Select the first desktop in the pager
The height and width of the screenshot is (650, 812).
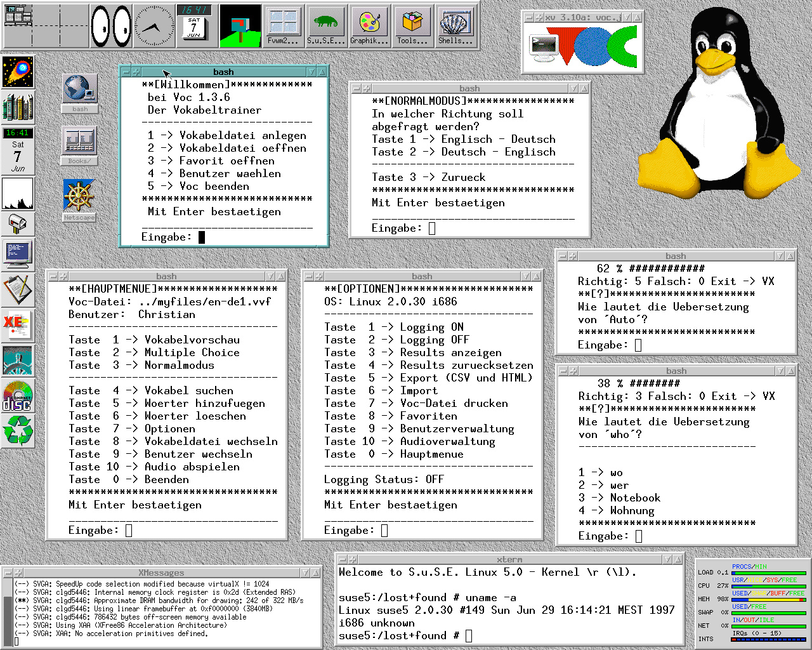(18, 15)
